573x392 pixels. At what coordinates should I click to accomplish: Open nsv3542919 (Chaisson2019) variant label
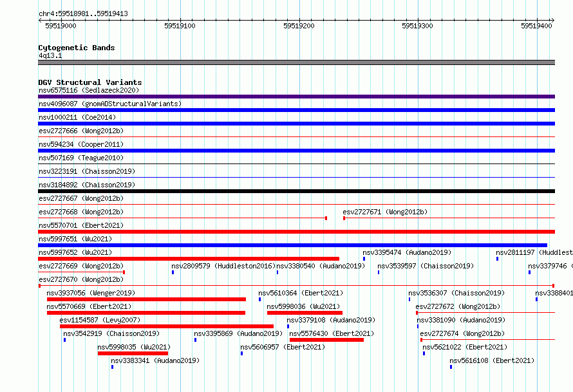tap(111, 333)
